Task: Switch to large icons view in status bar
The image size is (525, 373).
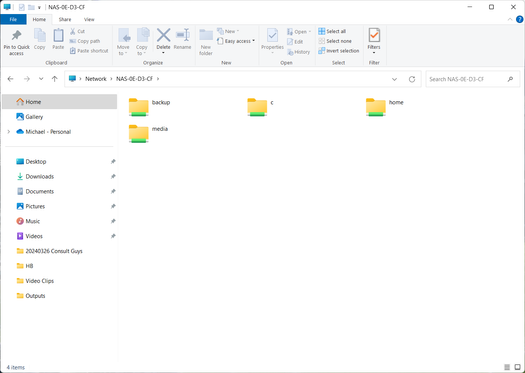Action: [x=517, y=367]
